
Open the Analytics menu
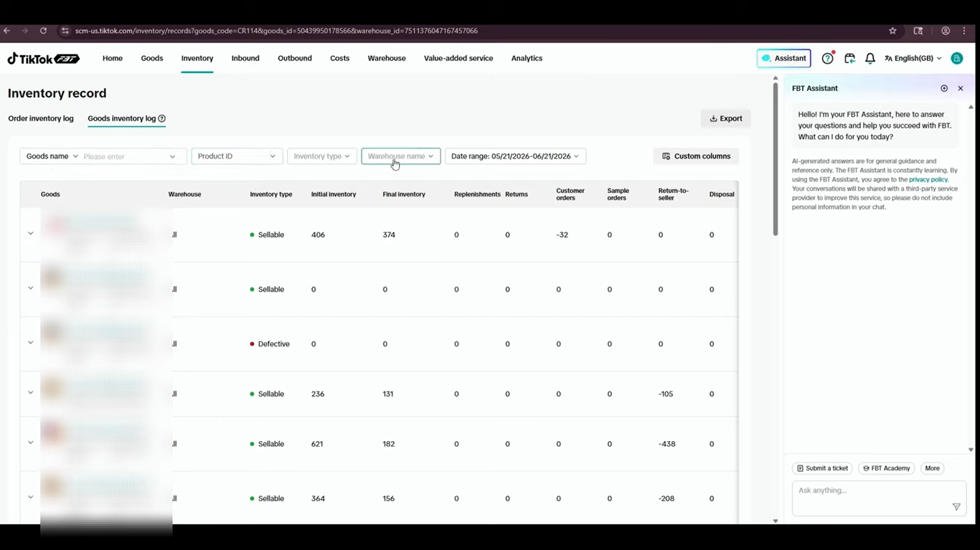pyautogui.click(x=527, y=58)
